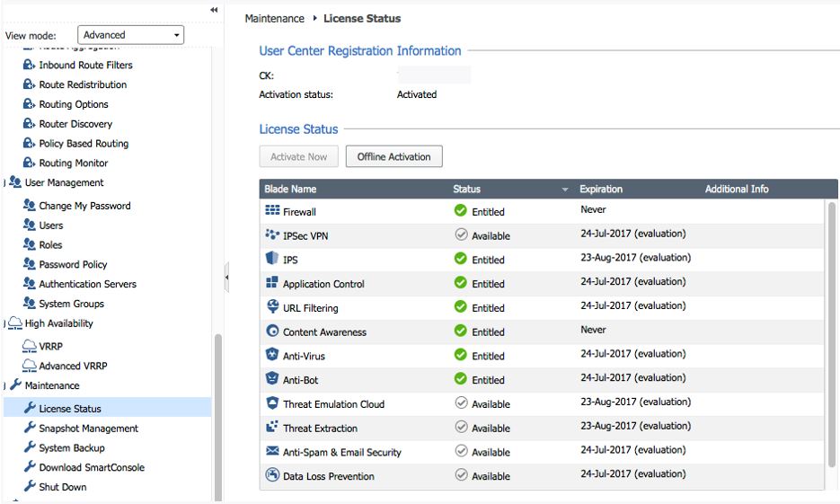Collapse the navigation tree with double-arrow

214,10
